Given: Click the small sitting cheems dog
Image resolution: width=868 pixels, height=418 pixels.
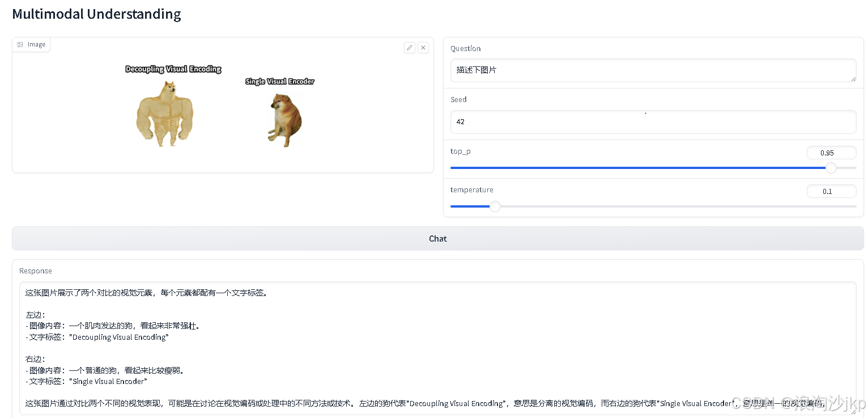Looking at the screenshot, I should tap(284, 120).
